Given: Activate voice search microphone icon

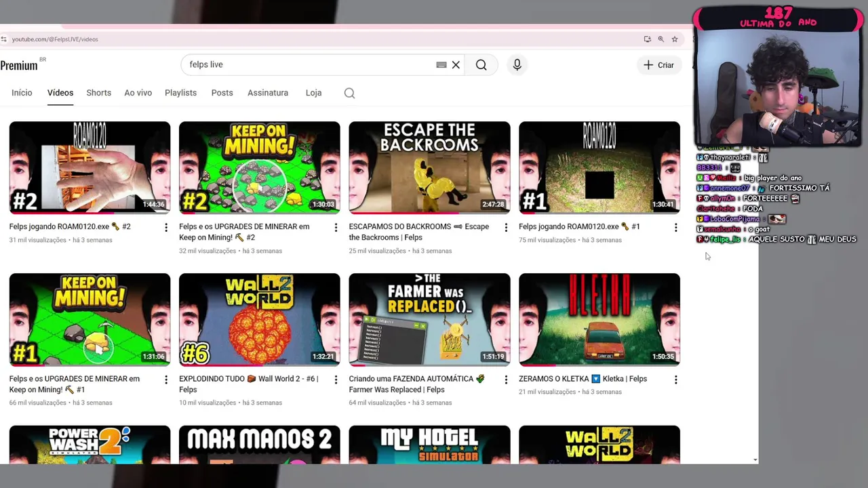Looking at the screenshot, I should pyautogui.click(x=517, y=65).
